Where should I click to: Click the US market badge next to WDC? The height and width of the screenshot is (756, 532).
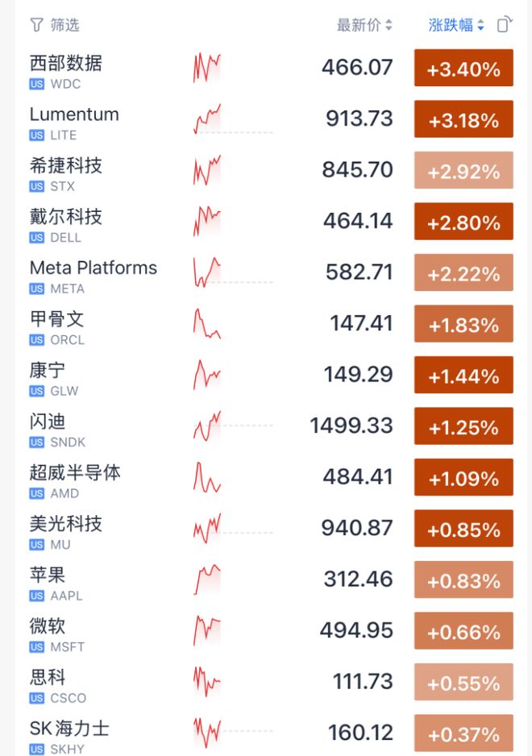pyautogui.click(x=36, y=84)
